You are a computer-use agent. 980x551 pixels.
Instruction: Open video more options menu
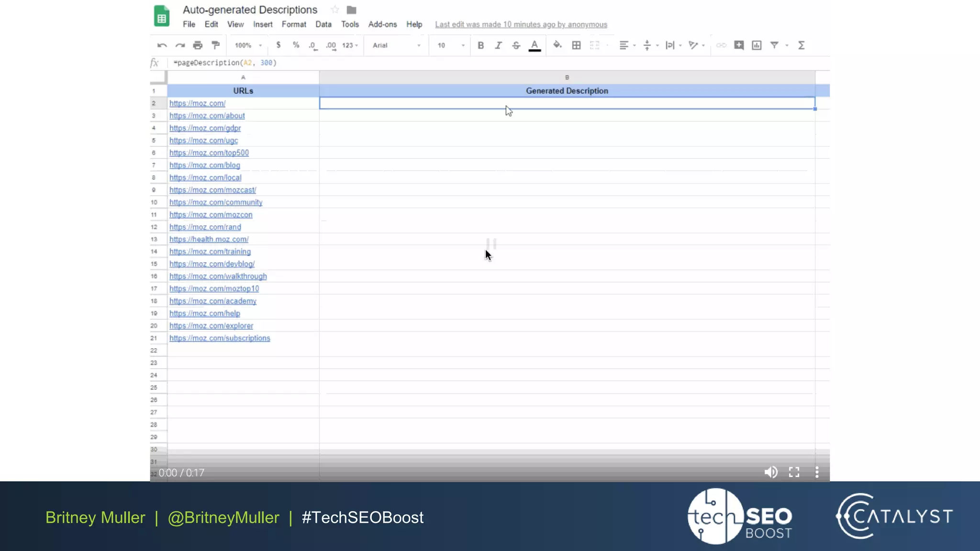(x=817, y=473)
